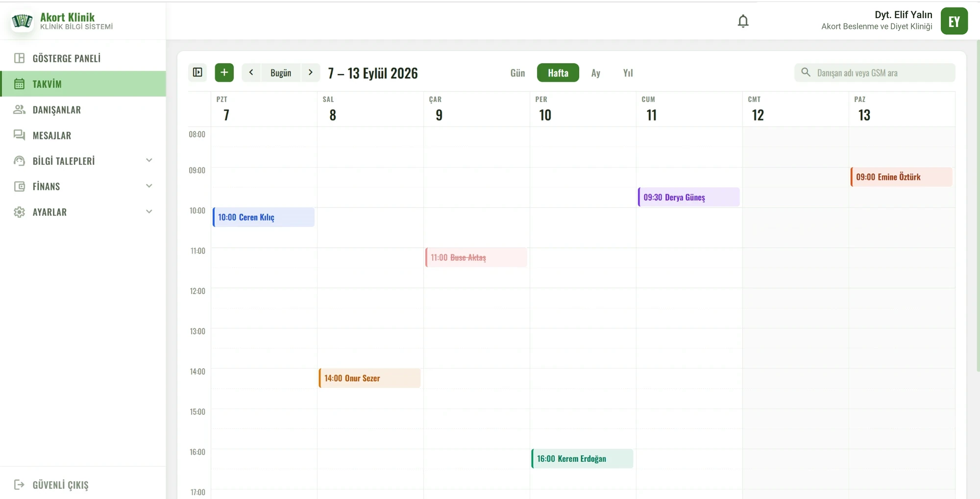Select the Hafta view tab
980x499 pixels.
[558, 73]
